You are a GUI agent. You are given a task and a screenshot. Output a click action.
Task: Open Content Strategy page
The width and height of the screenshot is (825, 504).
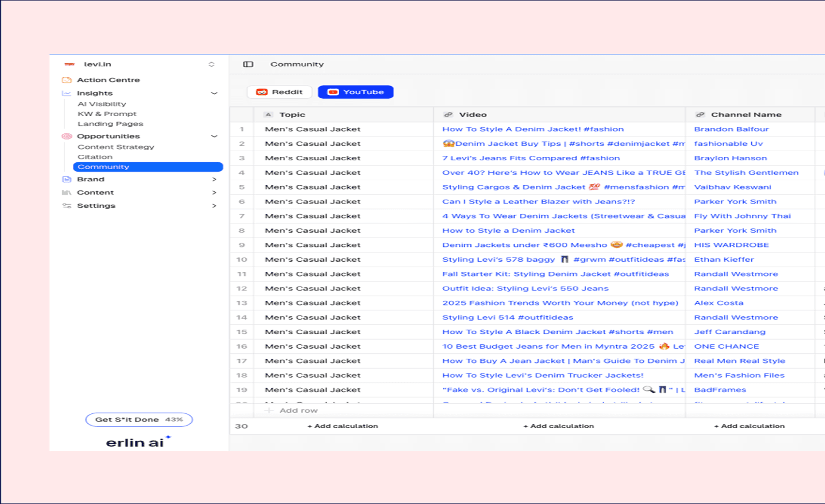click(116, 147)
